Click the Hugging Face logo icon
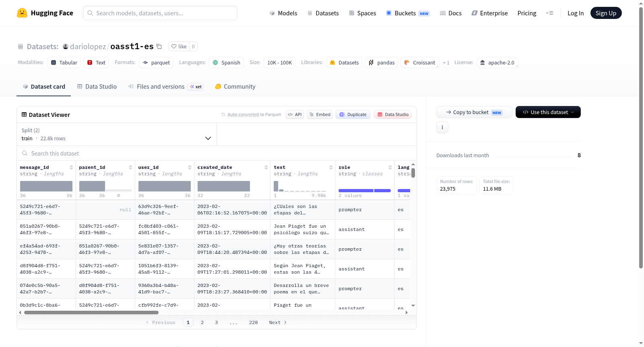Screen dimensions: 644x347 (x=22, y=13)
